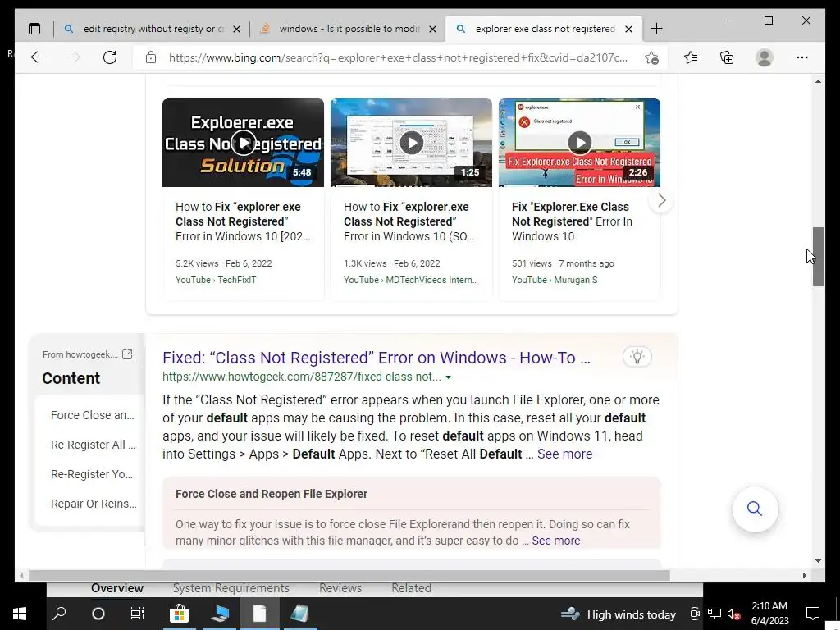This screenshot has width=840, height=630.
Task: Open the Favorites list icon
Action: pos(691,57)
